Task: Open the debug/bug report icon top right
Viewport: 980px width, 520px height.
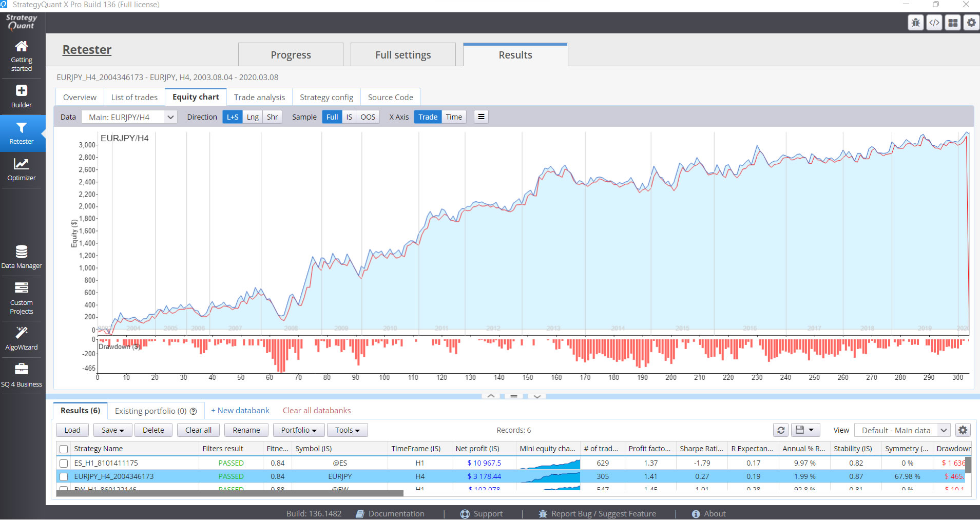Action: click(916, 22)
